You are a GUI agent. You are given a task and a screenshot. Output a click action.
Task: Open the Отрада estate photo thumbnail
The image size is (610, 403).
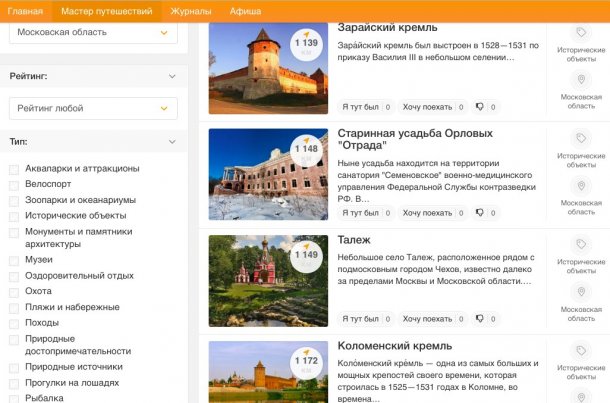point(268,174)
